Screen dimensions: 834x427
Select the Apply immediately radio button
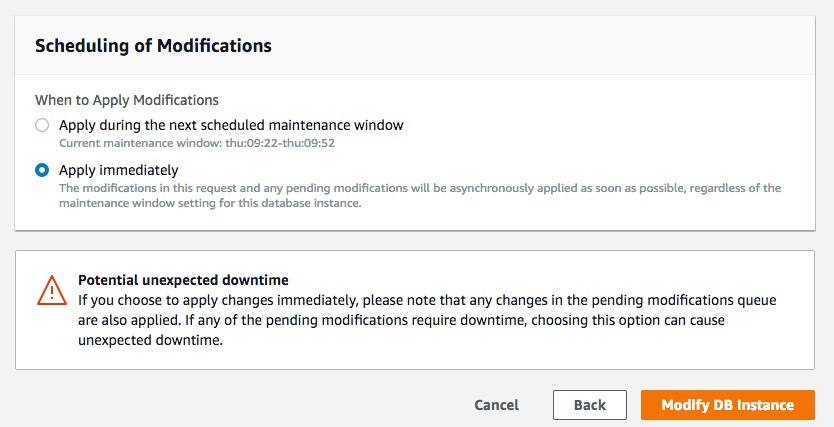[42, 170]
